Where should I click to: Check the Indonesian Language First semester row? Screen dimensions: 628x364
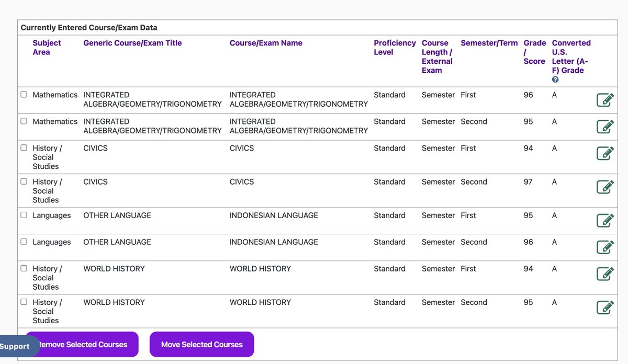point(24,215)
